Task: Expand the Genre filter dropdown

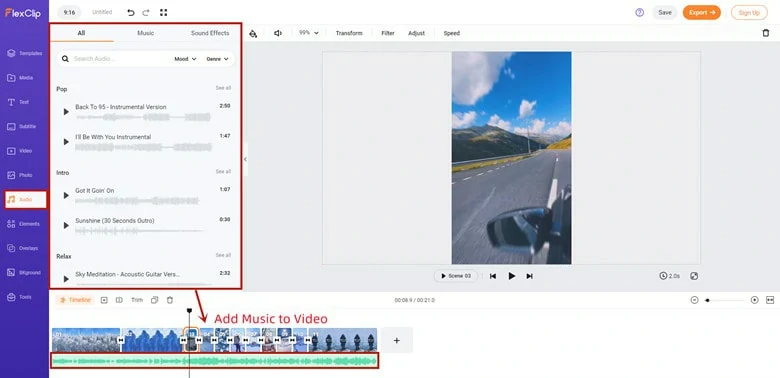Action: [x=217, y=59]
